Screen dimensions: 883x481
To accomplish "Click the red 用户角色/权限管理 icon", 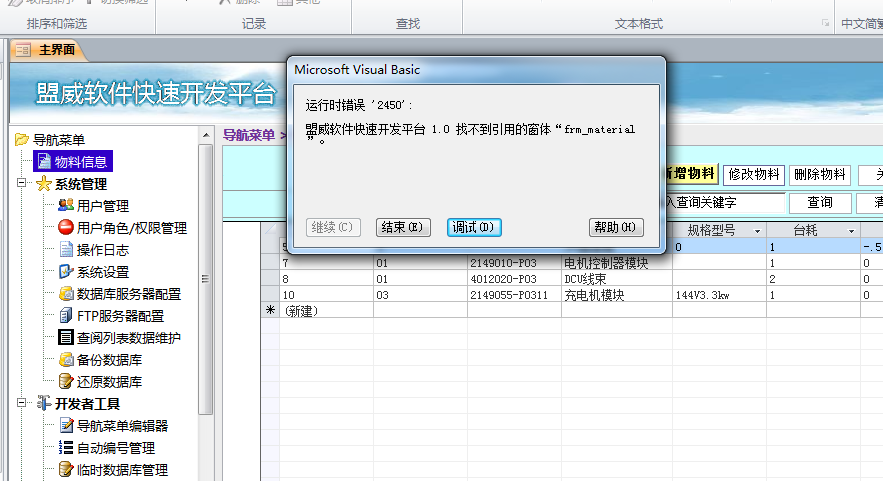I will tap(66, 227).
